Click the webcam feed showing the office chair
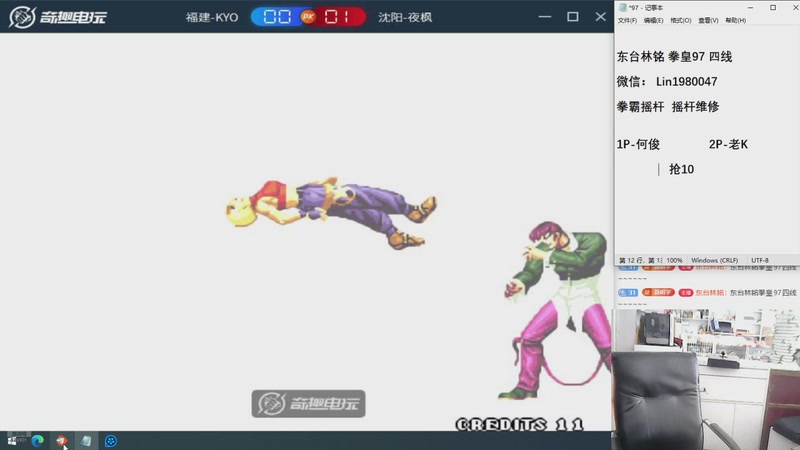800x450 pixels. (x=706, y=380)
